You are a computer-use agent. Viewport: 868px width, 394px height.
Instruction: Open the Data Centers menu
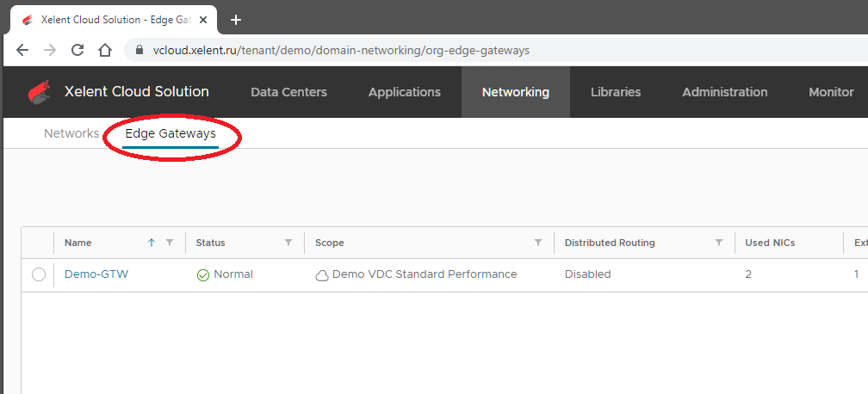tap(289, 92)
